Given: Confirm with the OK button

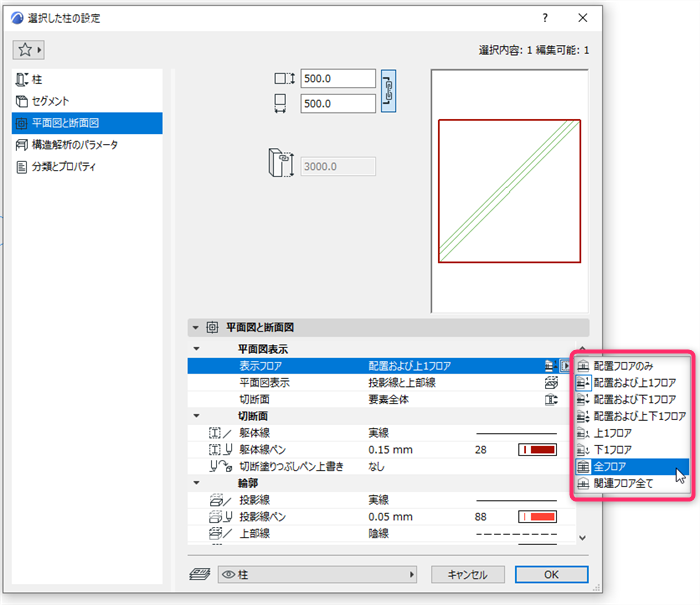Looking at the screenshot, I should pos(551,574).
